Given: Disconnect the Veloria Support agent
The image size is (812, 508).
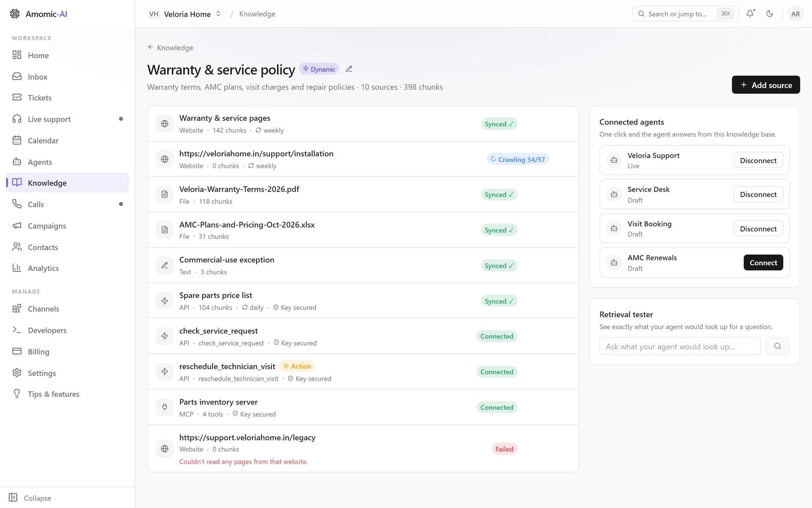Looking at the screenshot, I should [x=758, y=160].
